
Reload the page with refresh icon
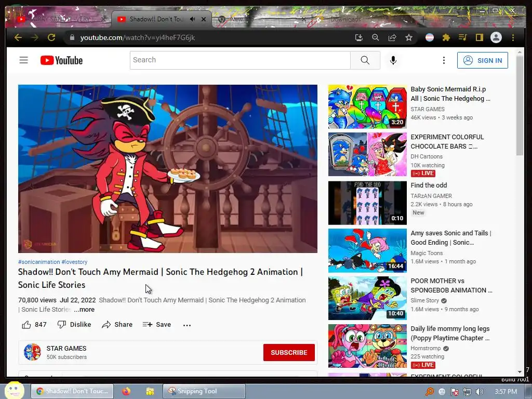[51, 37]
